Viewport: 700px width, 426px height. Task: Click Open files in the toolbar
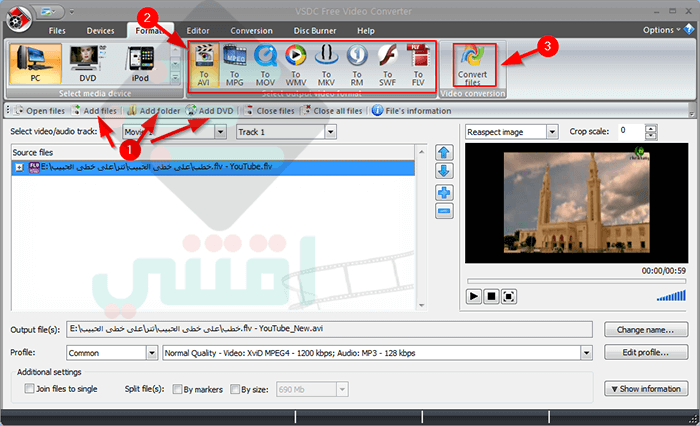[x=40, y=111]
